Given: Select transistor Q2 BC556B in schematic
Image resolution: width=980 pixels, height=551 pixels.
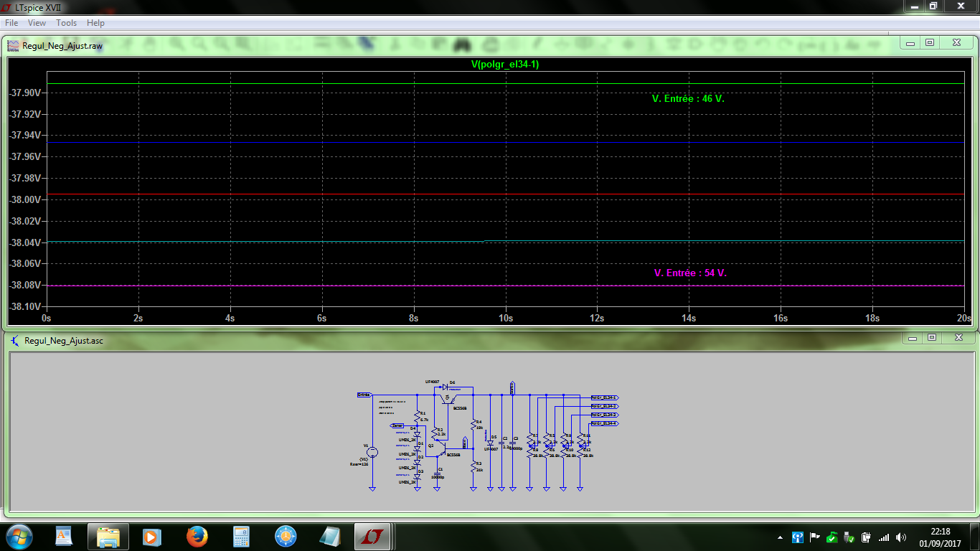Looking at the screenshot, I should [442, 449].
